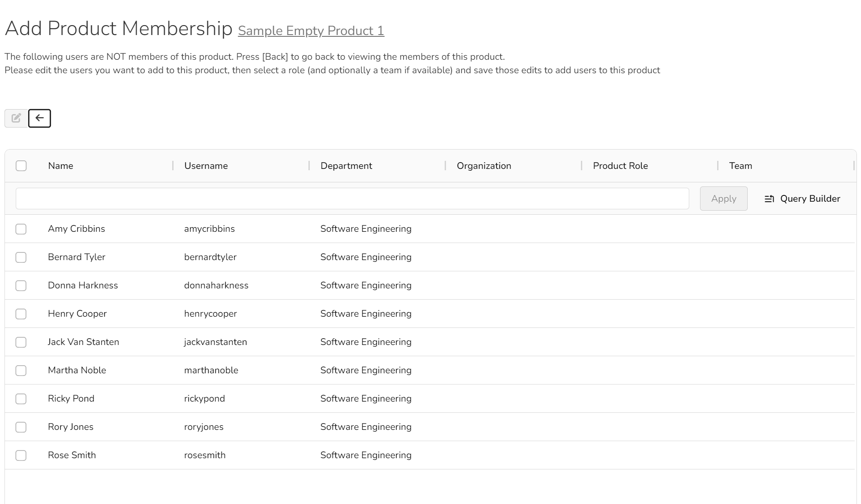Screen dimensions: 861x504
Task: Select Bernard Tyler's row checkbox
Action: coord(21,257)
